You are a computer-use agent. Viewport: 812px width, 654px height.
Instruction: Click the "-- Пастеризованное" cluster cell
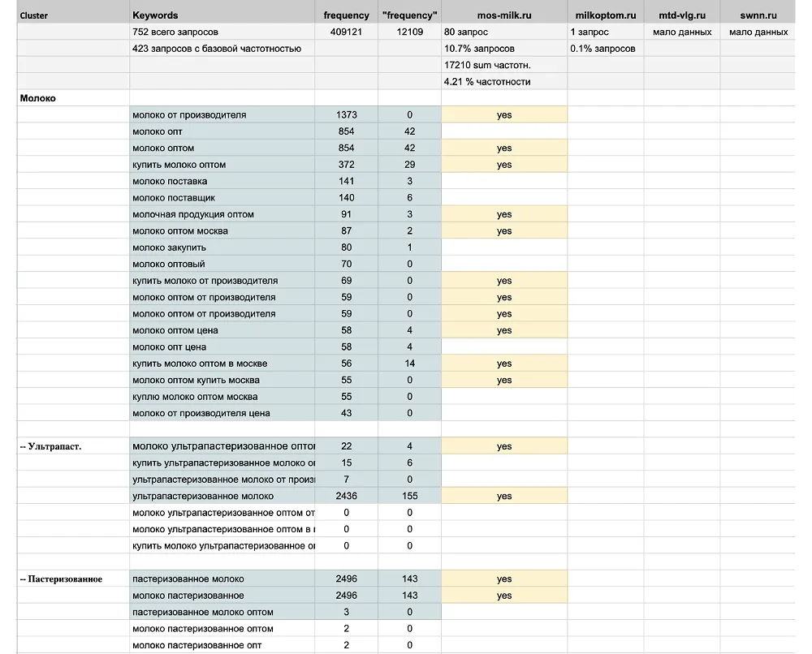(x=61, y=579)
